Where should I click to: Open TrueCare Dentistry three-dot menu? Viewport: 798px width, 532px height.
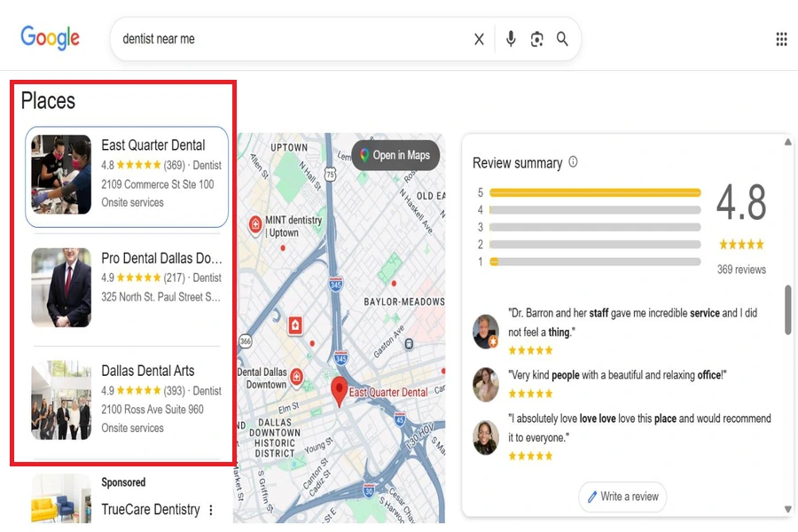(x=211, y=510)
